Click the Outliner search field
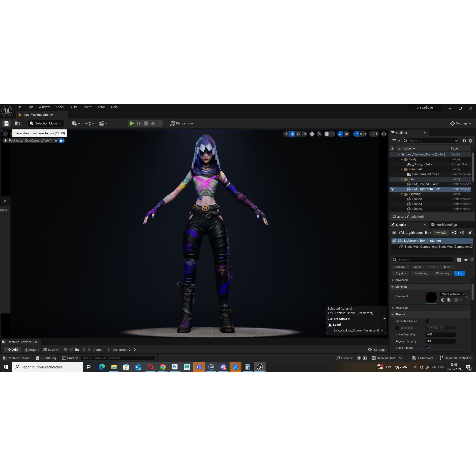Image resolution: width=476 pixels, height=476 pixels. point(431,141)
